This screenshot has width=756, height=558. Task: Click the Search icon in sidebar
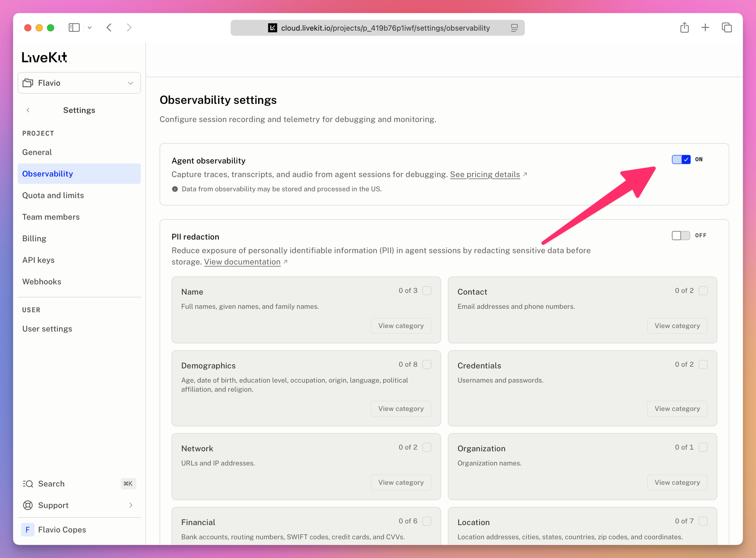pyautogui.click(x=28, y=484)
